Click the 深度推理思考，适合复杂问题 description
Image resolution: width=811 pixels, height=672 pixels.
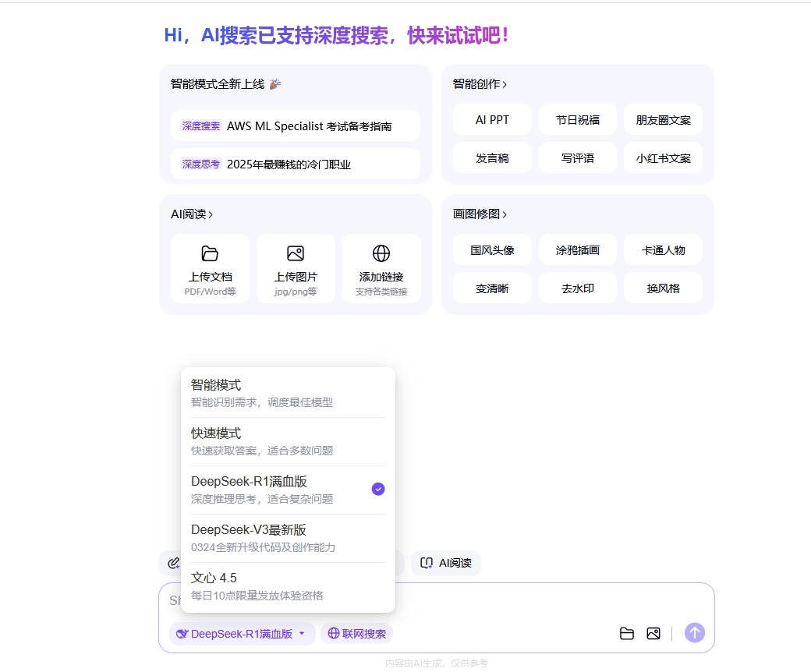tap(262, 499)
